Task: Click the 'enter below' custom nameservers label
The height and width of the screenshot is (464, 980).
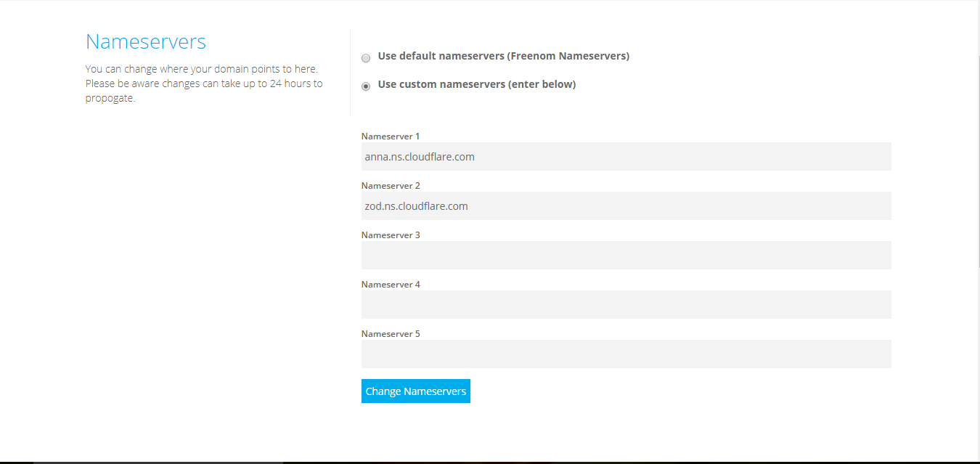Action: coord(476,84)
